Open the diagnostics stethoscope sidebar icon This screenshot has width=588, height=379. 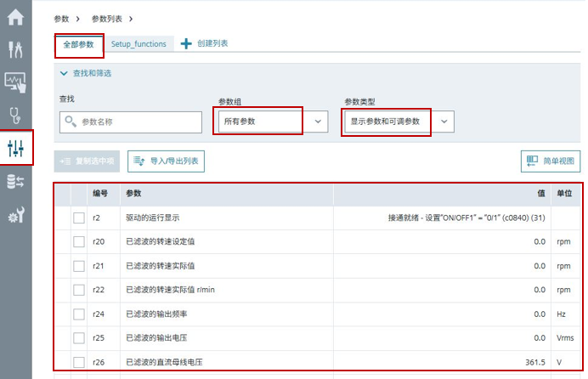pos(15,116)
